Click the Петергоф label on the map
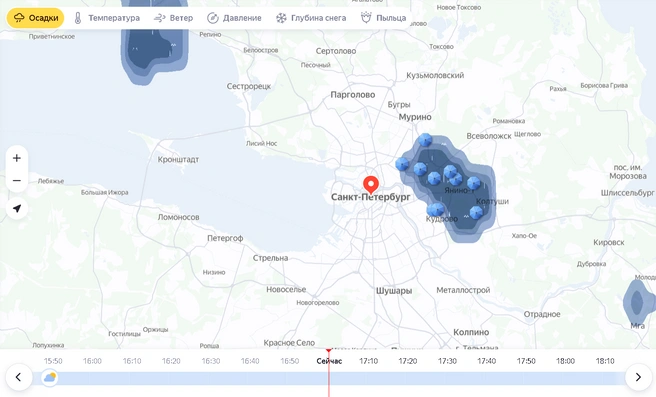 (x=225, y=238)
